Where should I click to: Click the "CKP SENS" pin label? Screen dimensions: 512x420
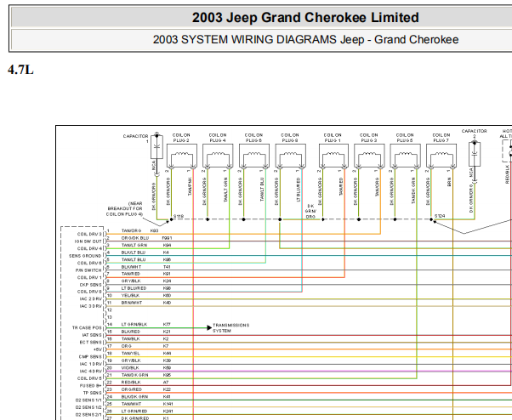[x=91, y=285]
